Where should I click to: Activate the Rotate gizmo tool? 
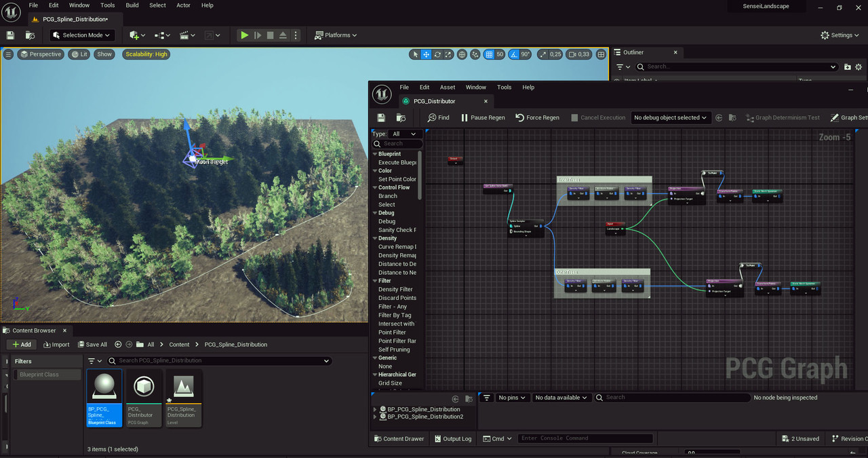437,54
